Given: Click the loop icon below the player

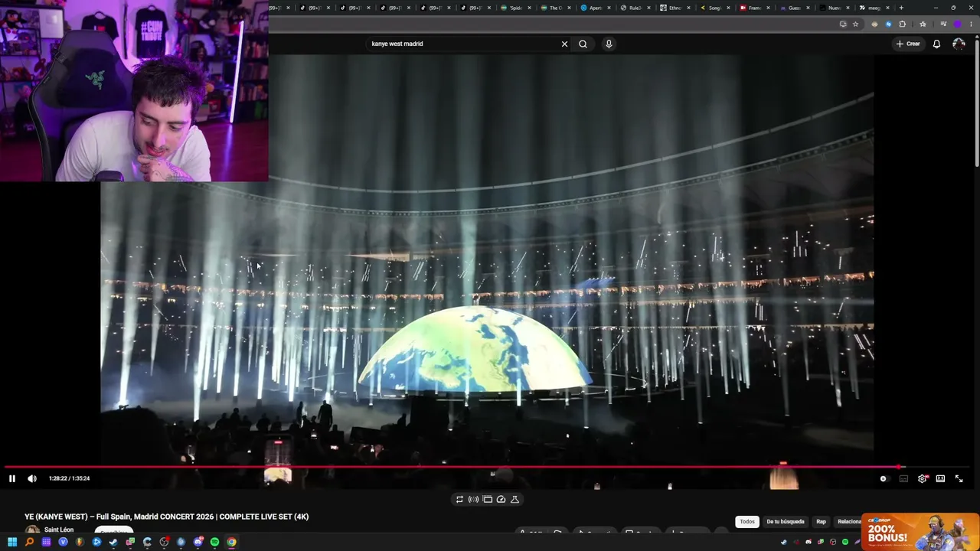Looking at the screenshot, I should 459,499.
